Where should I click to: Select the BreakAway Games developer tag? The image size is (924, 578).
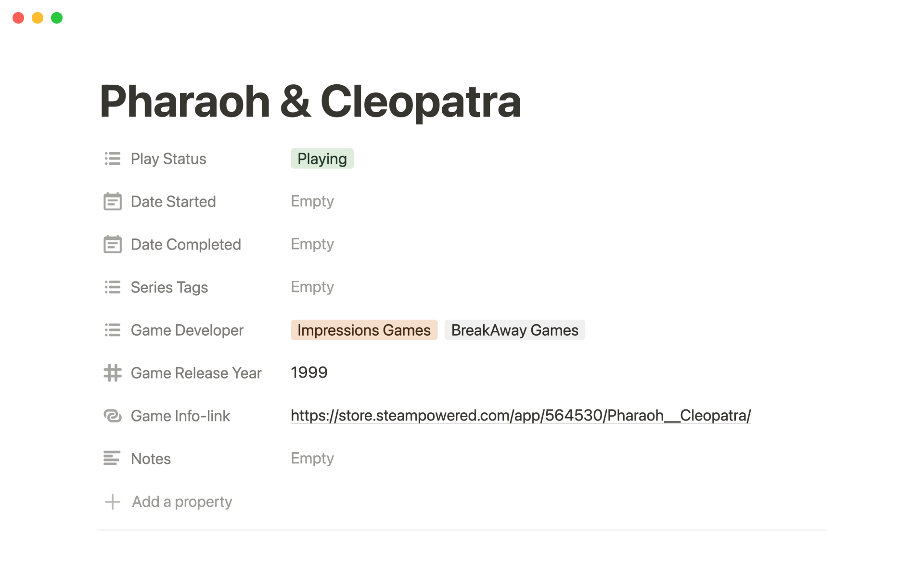click(x=514, y=330)
